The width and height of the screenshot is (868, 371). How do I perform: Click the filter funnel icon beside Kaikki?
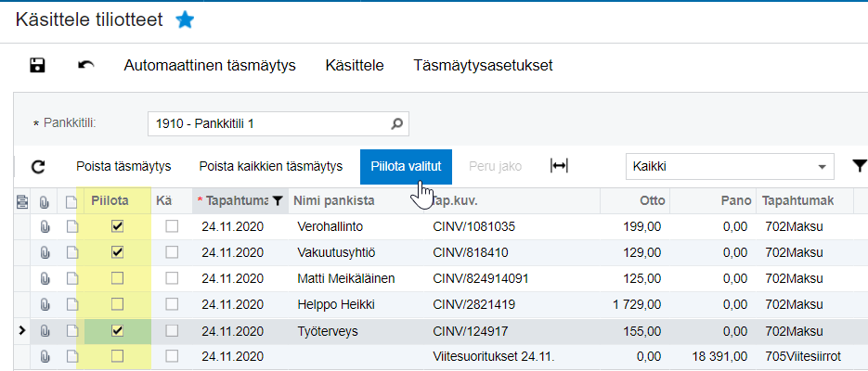859,166
